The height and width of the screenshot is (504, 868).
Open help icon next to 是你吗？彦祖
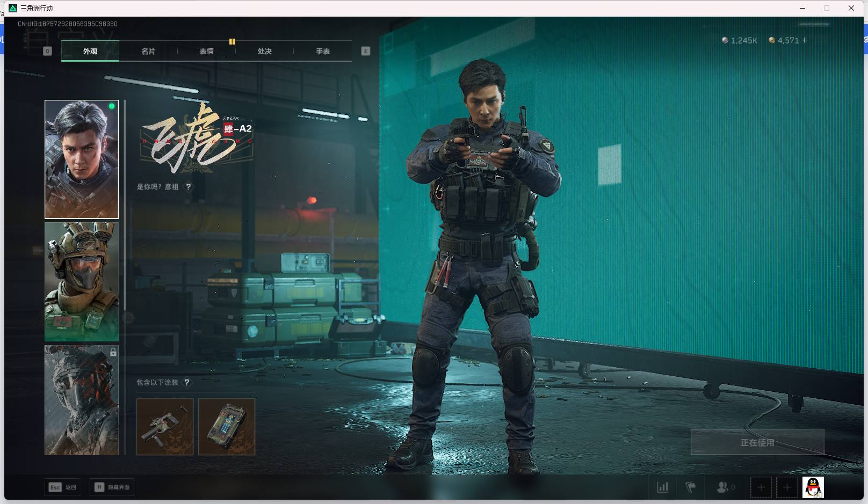pos(189,187)
